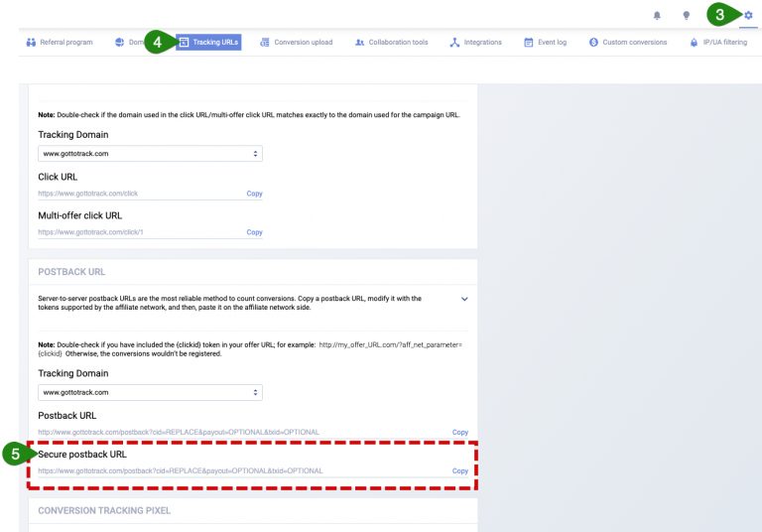This screenshot has width=762, height=532.
Task: Open the IP/UA filtering tab
Action: pos(718,43)
